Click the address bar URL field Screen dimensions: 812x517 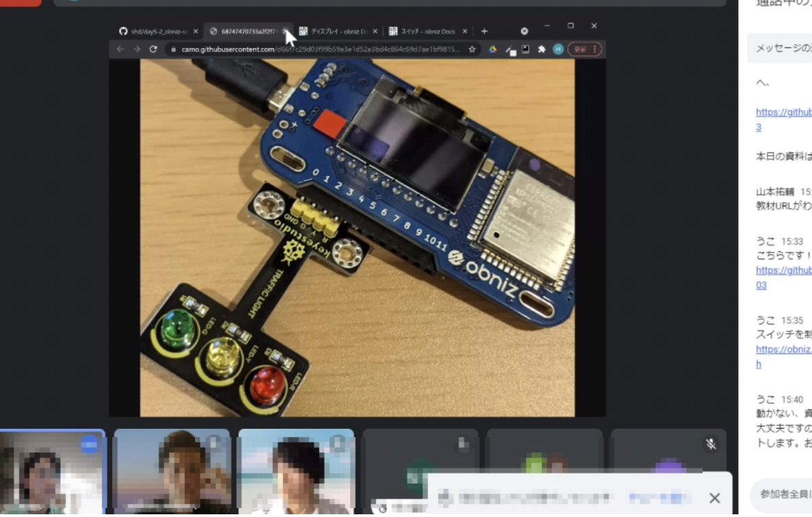pos(320,49)
